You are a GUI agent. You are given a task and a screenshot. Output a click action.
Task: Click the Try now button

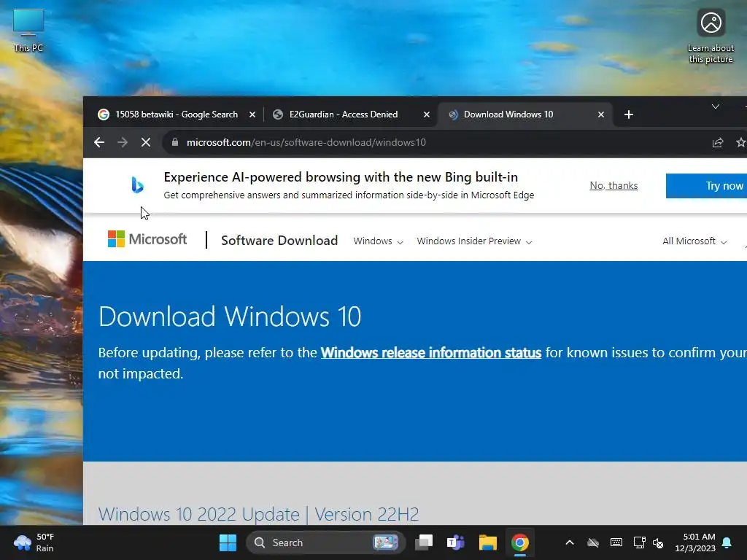[x=706, y=186]
